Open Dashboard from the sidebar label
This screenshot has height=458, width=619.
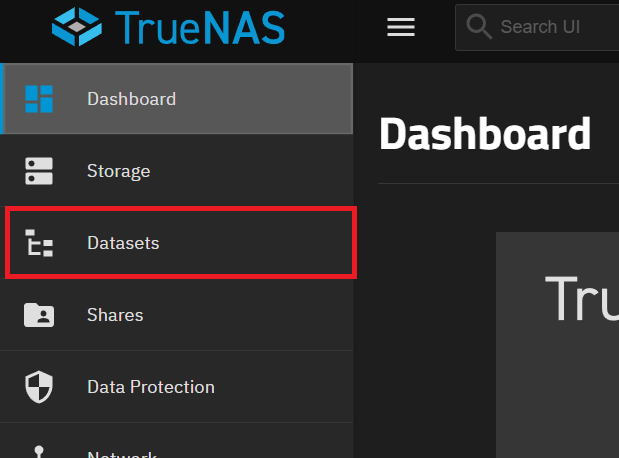point(131,99)
